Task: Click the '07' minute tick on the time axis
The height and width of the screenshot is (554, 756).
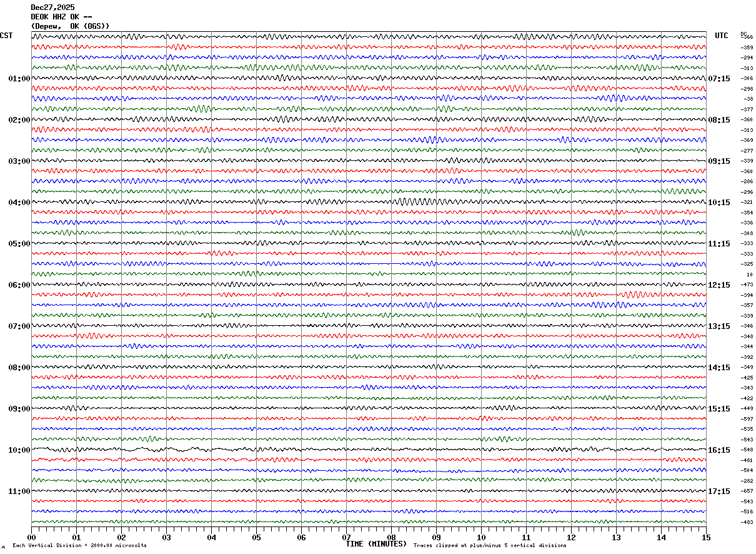Action: (x=346, y=537)
